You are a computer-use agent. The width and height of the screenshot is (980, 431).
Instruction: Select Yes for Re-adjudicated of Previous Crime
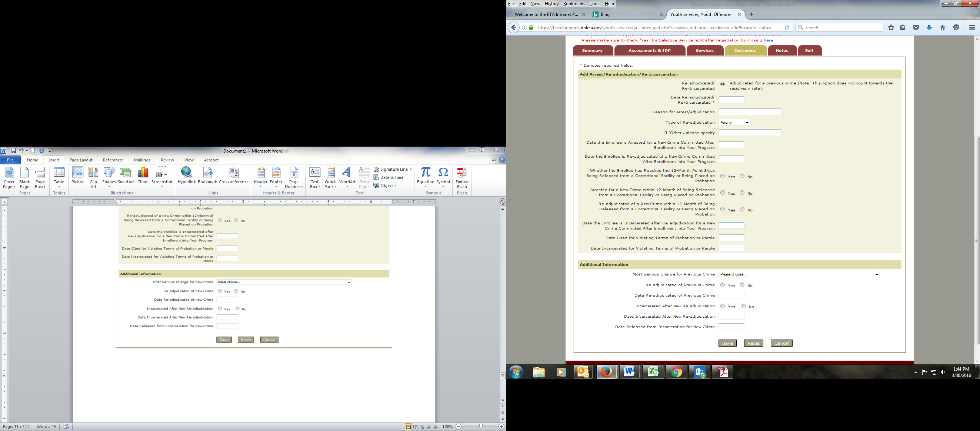click(x=723, y=285)
